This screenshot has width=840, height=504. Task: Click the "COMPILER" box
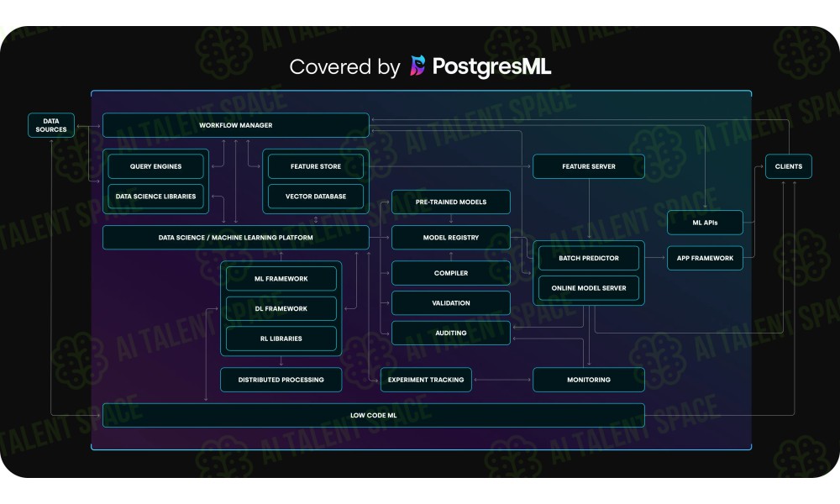click(451, 273)
